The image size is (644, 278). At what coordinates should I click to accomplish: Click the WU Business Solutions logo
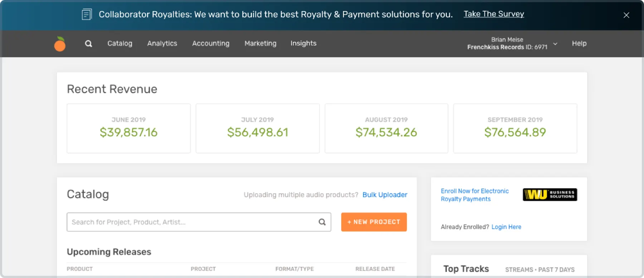tap(550, 195)
